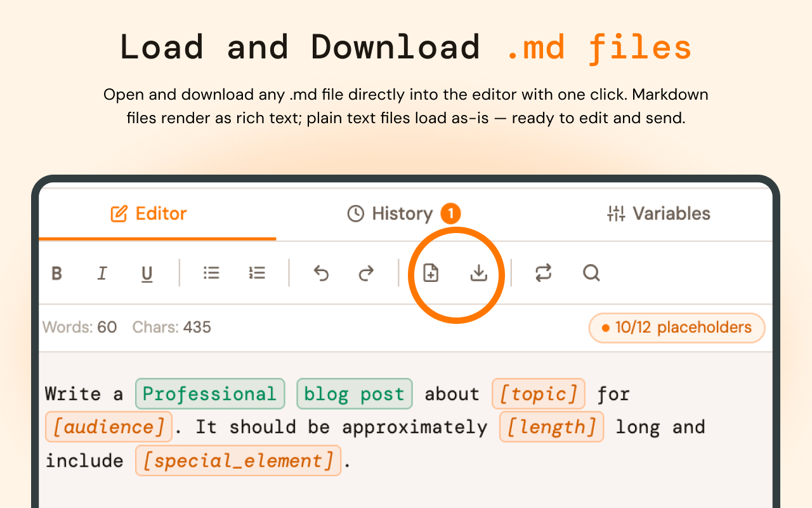The height and width of the screenshot is (508, 812).
Task: Click the repeat arrows toolbar icon
Action: [544, 273]
